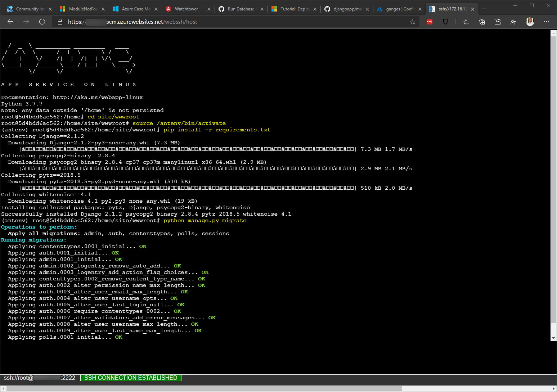557x392 pixels.
Task: Click 'Installing collected packages' line
Action: point(125,207)
